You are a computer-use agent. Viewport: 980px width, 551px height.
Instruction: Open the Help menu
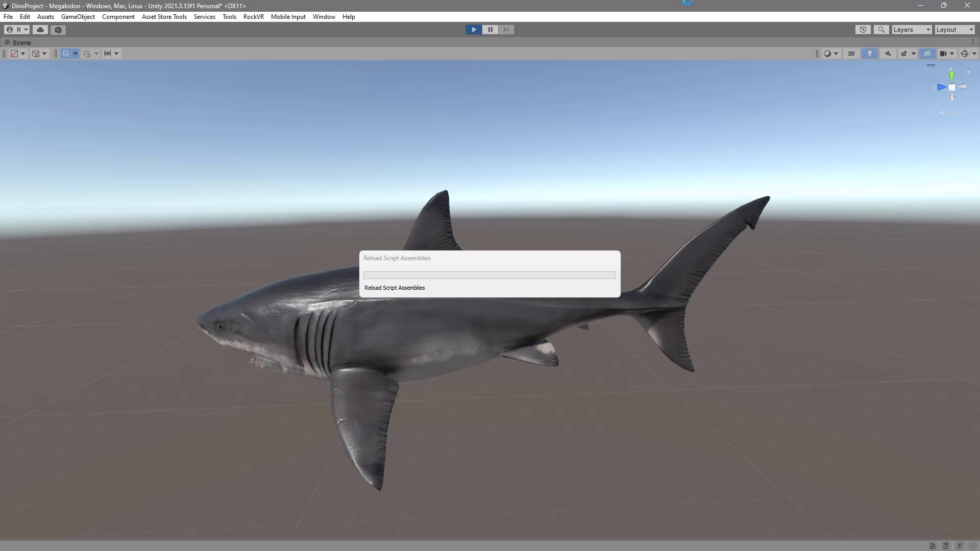(349, 17)
